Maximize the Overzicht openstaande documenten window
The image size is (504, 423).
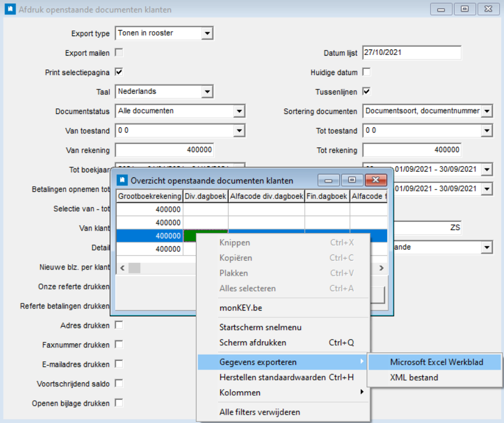[352, 180]
